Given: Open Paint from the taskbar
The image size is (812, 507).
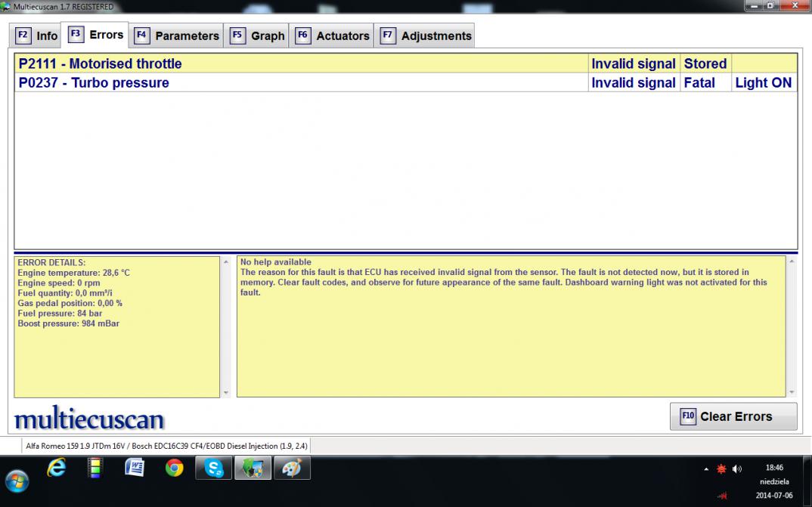Looking at the screenshot, I should click(x=292, y=468).
